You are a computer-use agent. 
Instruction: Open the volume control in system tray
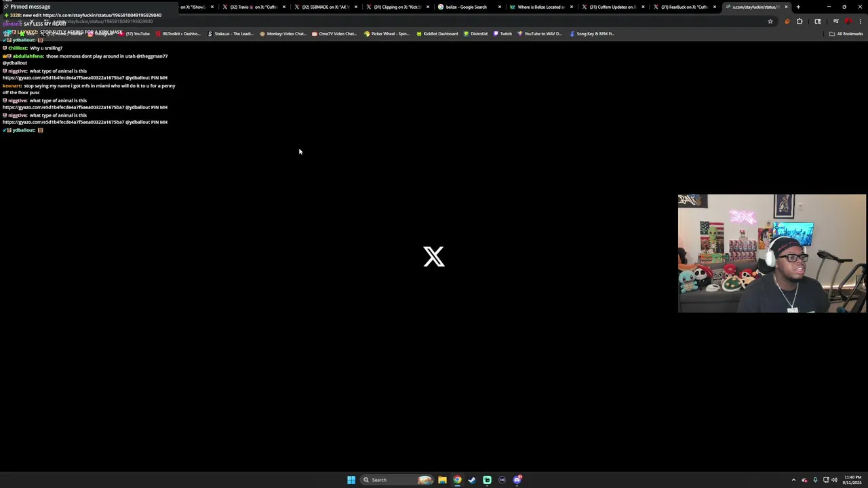(834, 480)
